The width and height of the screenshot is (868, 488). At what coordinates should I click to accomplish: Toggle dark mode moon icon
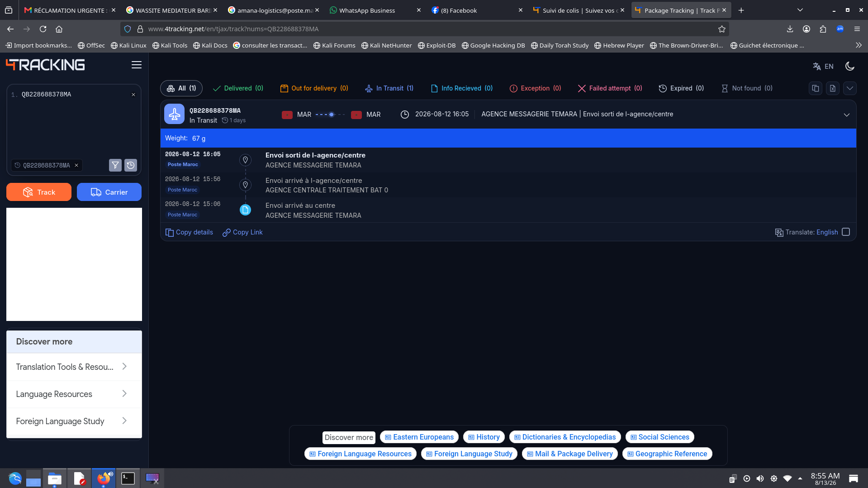click(x=850, y=67)
